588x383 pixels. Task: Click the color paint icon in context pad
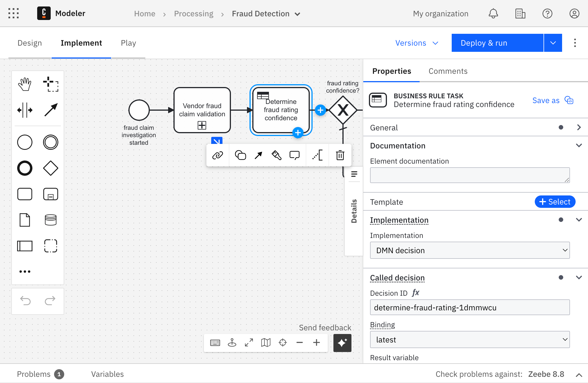coord(276,155)
